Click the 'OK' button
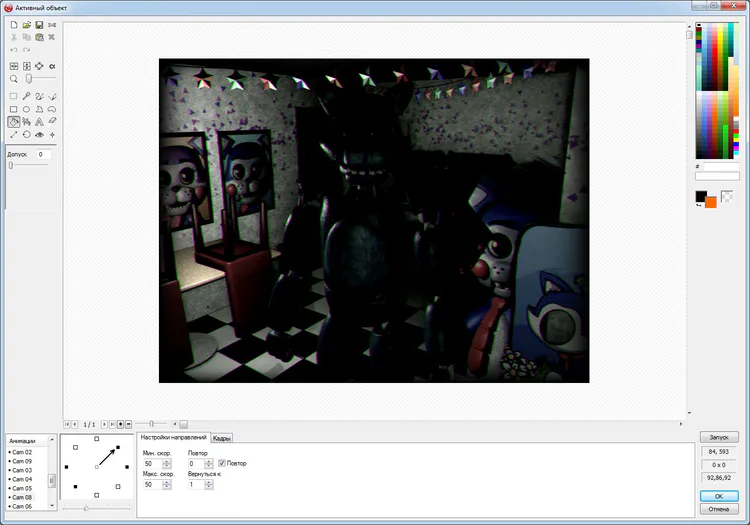This screenshot has width=750, height=525. (x=719, y=496)
